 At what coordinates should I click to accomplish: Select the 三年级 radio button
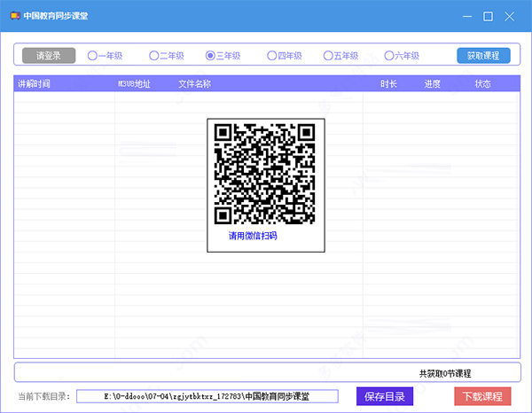click(x=223, y=56)
